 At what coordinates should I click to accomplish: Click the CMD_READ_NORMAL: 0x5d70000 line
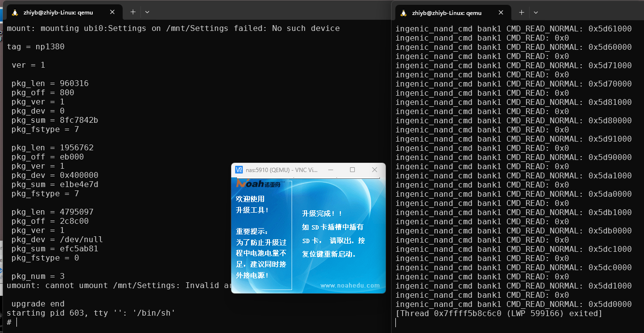[514, 84]
